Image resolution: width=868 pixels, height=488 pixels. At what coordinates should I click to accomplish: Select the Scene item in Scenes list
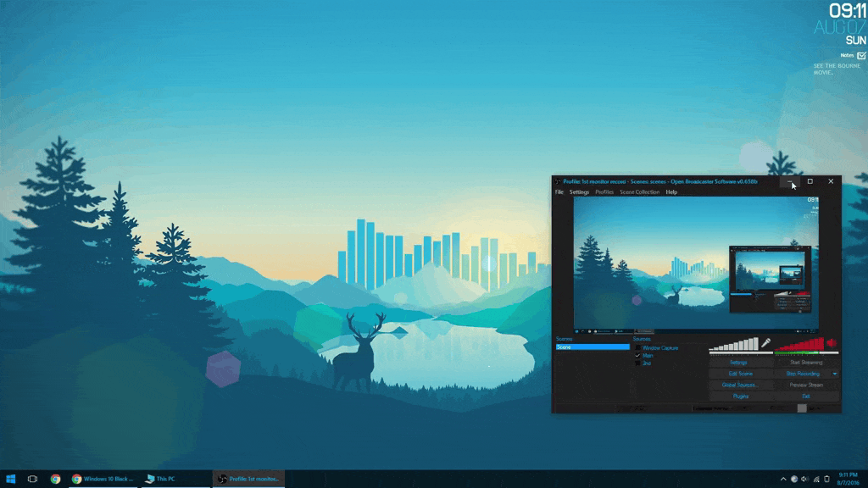[x=593, y=347]
